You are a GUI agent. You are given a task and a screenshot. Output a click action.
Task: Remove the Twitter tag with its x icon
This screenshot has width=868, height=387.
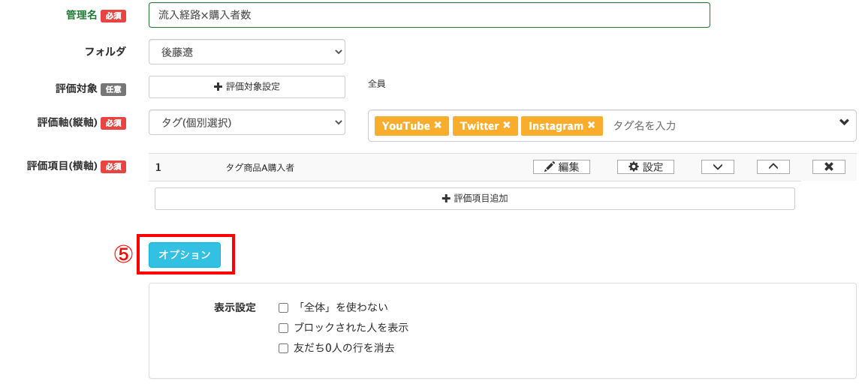507,125
